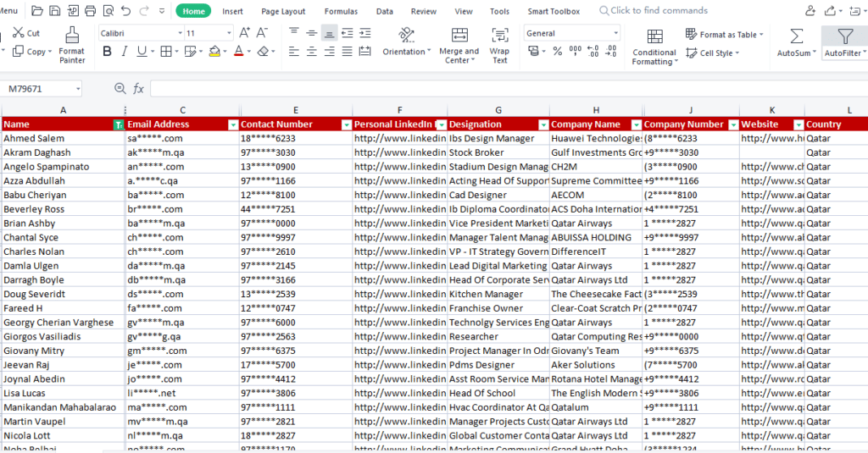
Task: Click AutoSum sigma button
Action: click(x=797, y=42)
